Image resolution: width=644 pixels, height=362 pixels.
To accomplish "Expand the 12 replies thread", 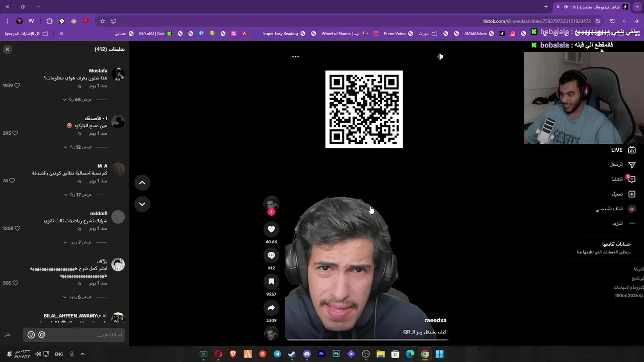I will pos(77,147).
